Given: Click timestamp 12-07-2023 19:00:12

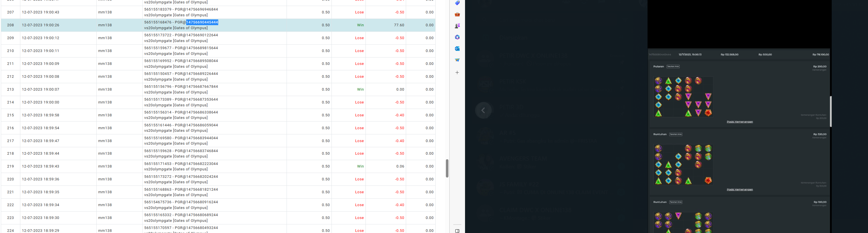Looking at the screenshot, I should [40, 38].
